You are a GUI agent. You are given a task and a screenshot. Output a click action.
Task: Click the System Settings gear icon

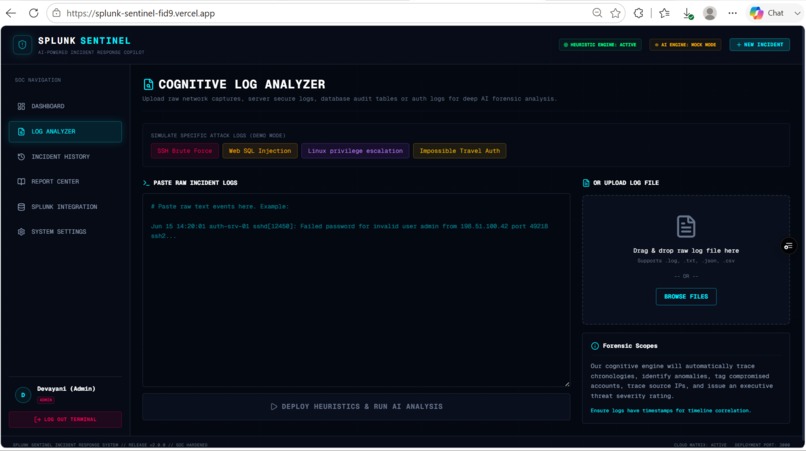21,232
